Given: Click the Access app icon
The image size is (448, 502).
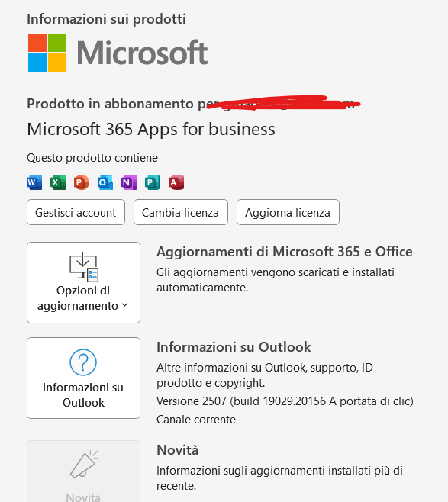Looking at the screenshot, I should (176, 182).
